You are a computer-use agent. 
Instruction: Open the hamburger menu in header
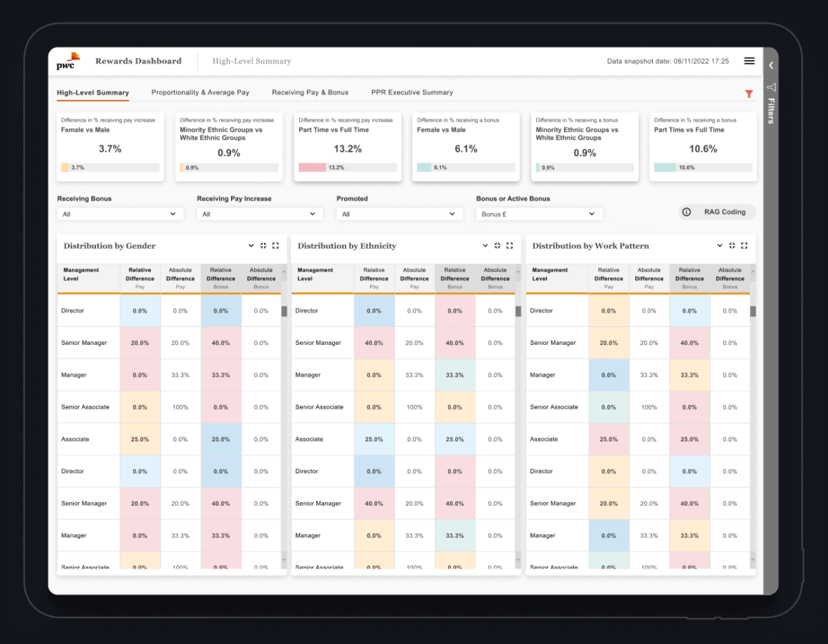click(x=749, y=62)
